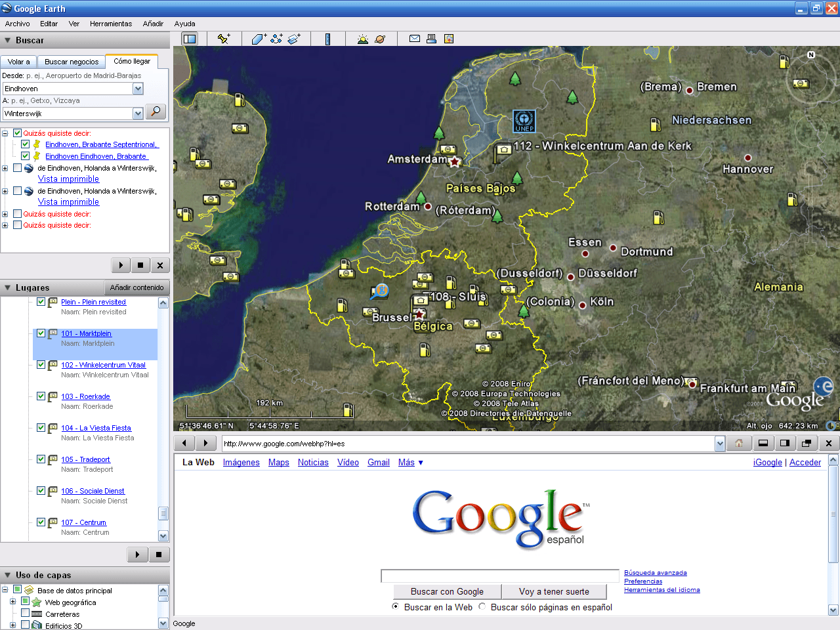
Task: Click the Print tool icon
Action: tap(430, 38)
